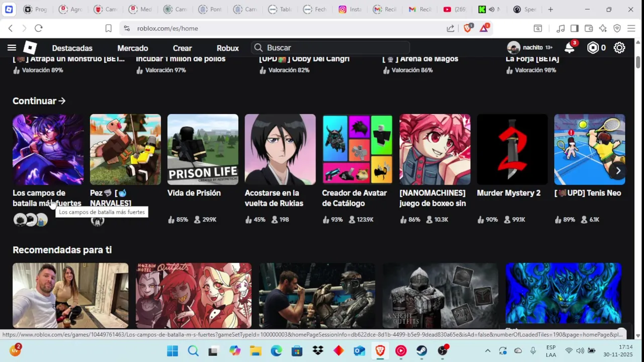Open the Leo AI sparkle icon
This screenshot has height=362, width=644.
603,28
